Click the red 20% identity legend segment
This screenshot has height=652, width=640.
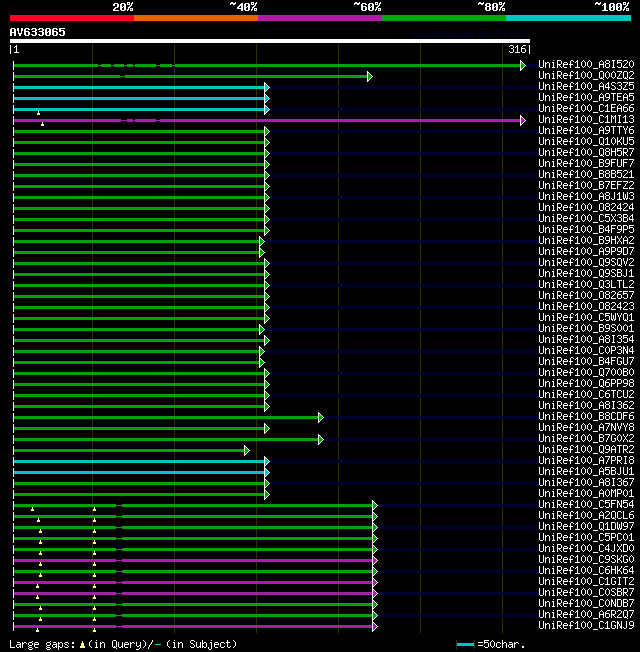point(72,18)
